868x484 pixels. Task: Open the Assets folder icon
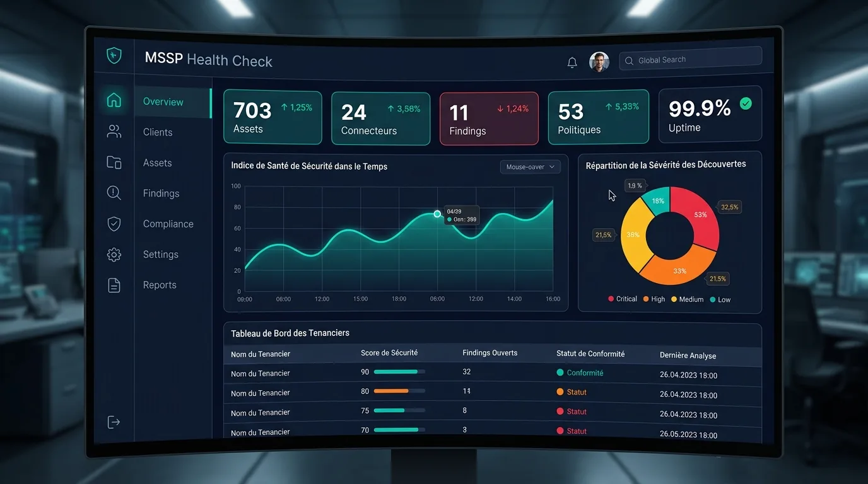(x=114, y=162)
